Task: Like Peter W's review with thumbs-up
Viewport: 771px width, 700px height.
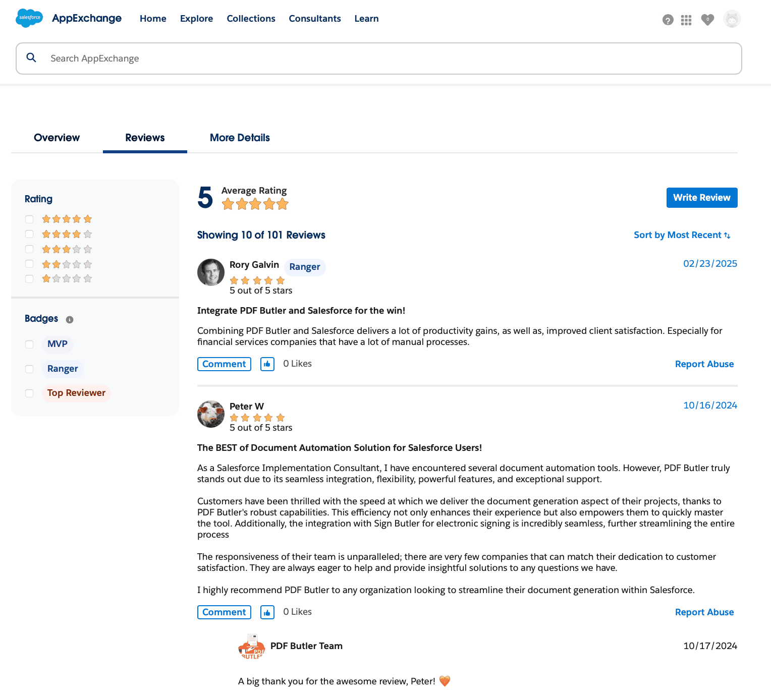Action: [267, 612]
